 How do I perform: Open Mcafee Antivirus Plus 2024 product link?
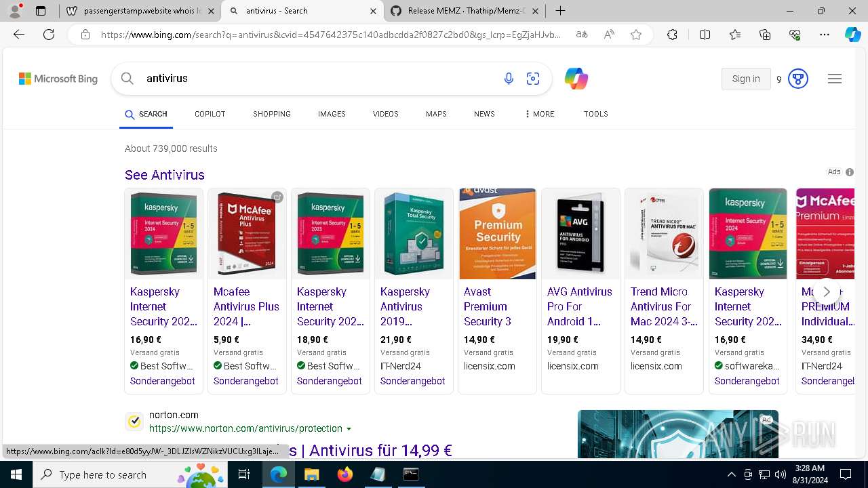pyautogui.click(x=246, y=306)
